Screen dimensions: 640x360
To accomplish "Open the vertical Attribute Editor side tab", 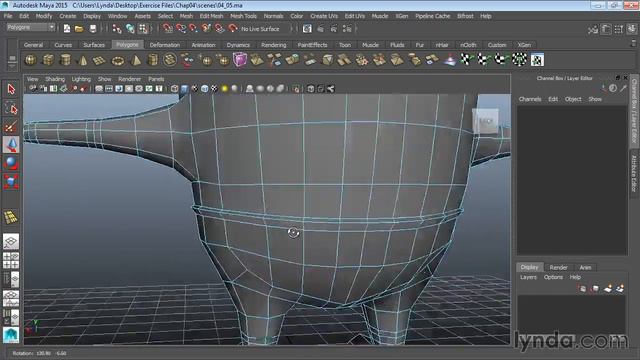I will (x=634, y=174).
